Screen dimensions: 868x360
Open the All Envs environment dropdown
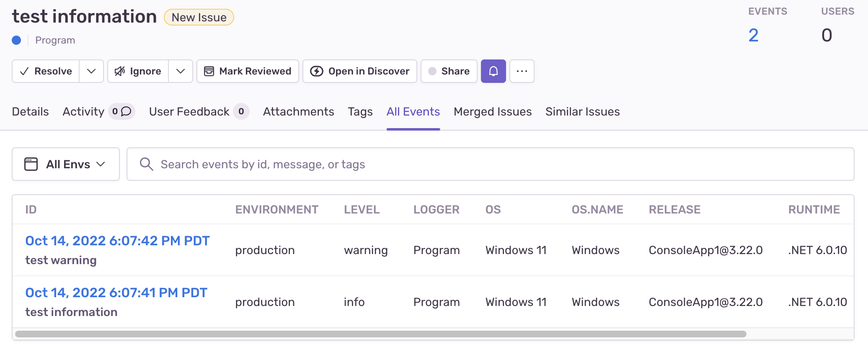click(66, 164)
